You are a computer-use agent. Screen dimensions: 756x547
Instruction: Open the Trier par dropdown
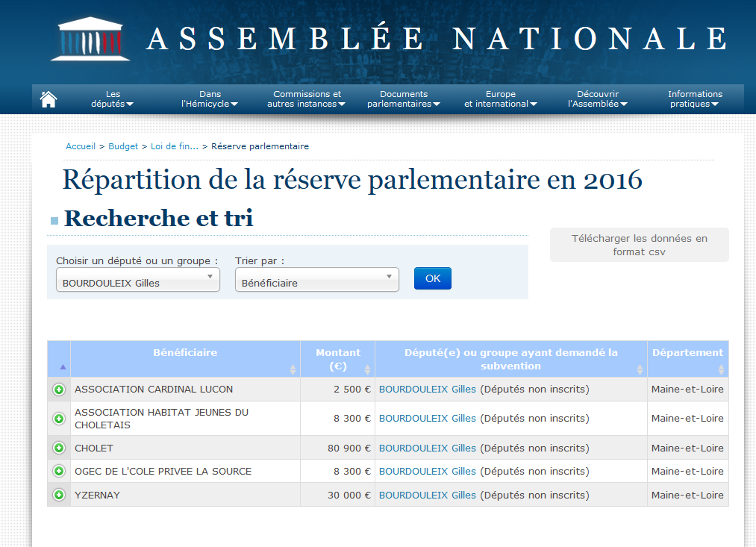(x=317, y=280)
